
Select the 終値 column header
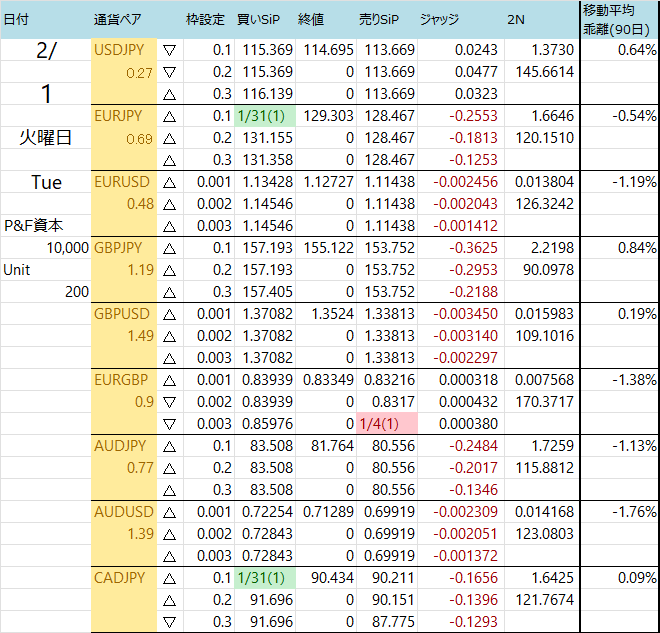[311, 19]
